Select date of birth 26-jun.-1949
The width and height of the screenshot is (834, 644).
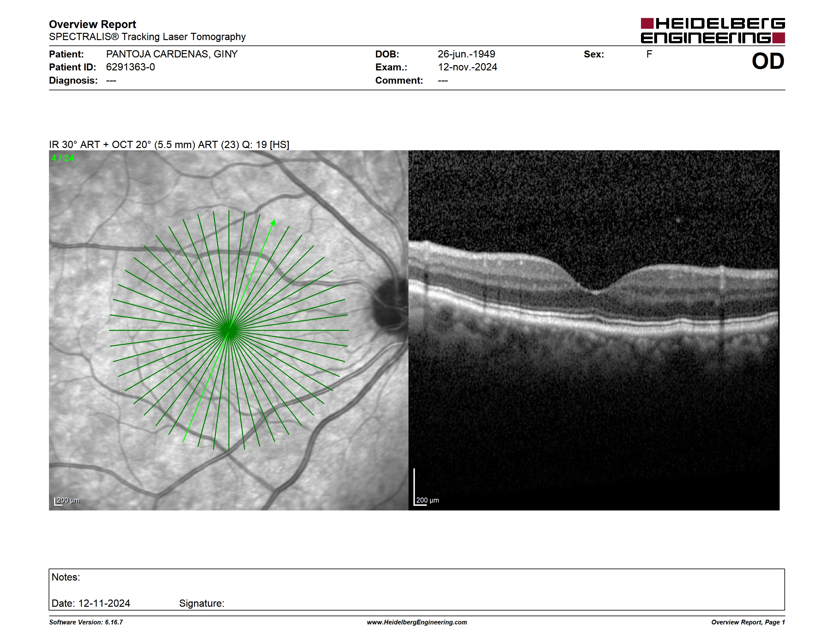(466, 54)
